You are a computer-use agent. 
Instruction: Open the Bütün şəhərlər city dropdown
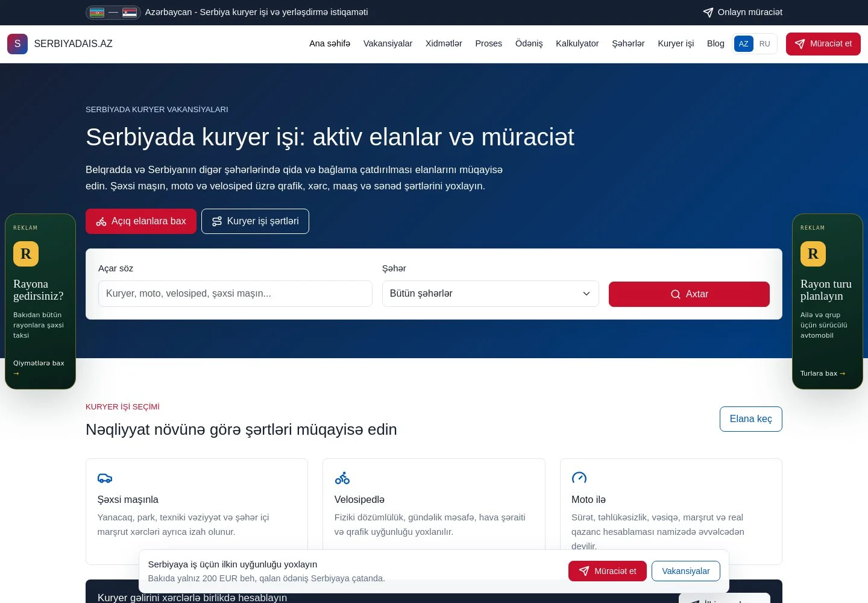click(491, 294)
